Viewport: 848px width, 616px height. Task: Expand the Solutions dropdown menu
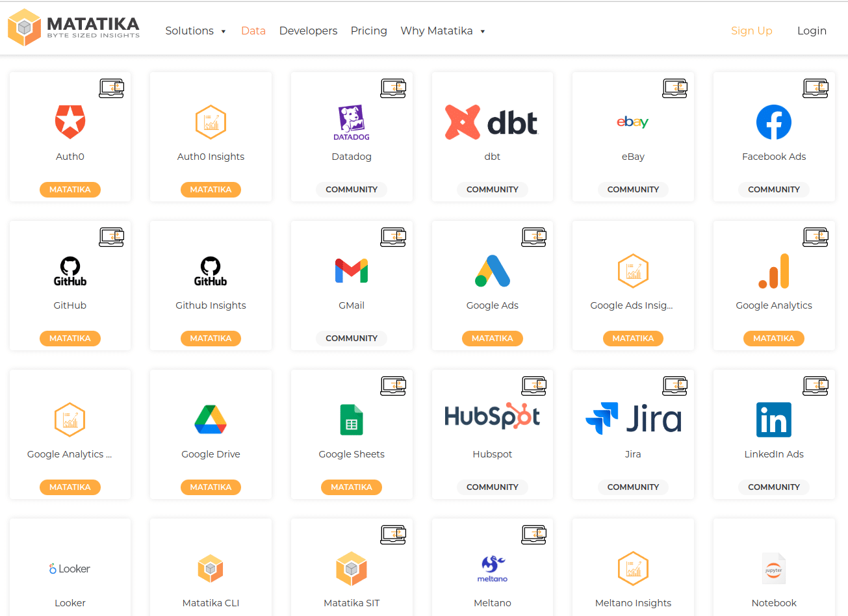(196, 31)
